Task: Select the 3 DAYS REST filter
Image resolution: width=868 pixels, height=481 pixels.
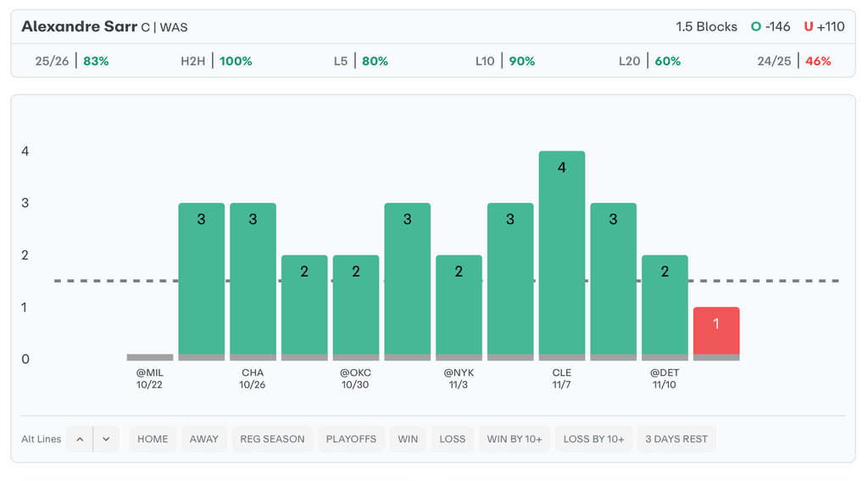Action: [676, 439]
